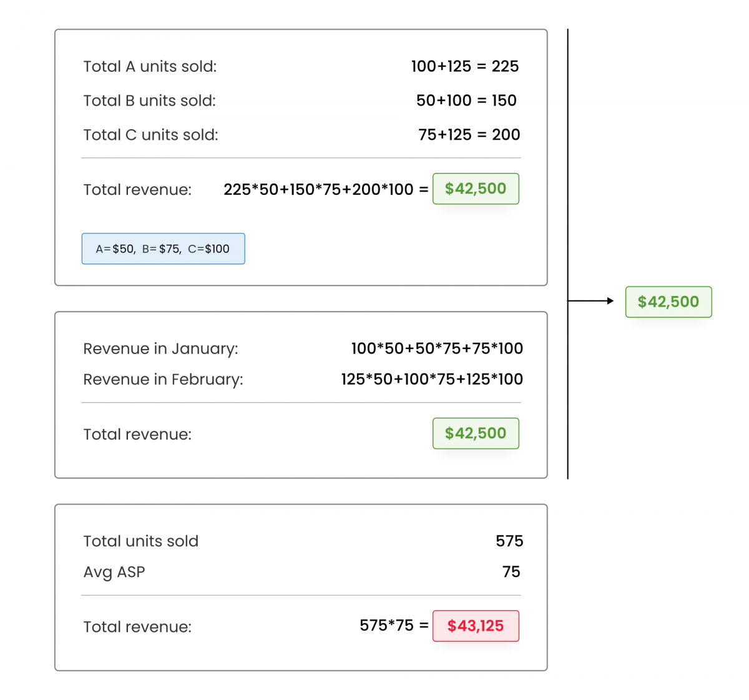Select the 'Total B units sold:' label
The height and width of the screenshot is (700, 749).
pyautogui.click(x=149, y=101)
